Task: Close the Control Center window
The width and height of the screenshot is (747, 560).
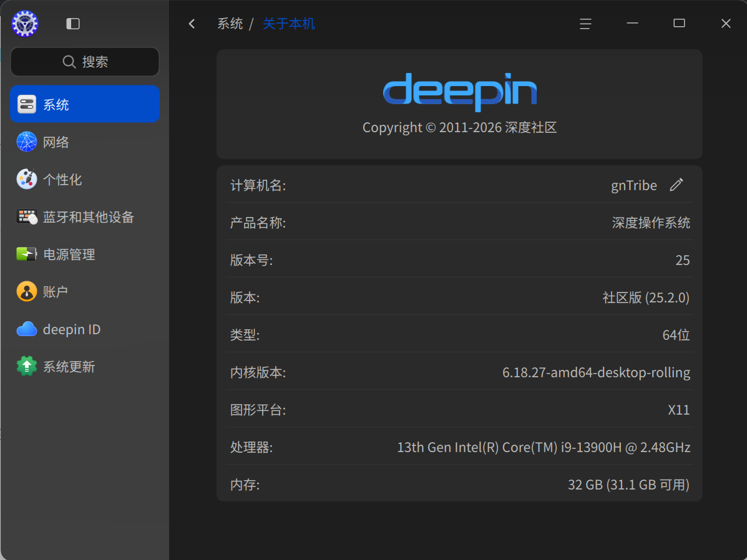Action: pos(726,23)
